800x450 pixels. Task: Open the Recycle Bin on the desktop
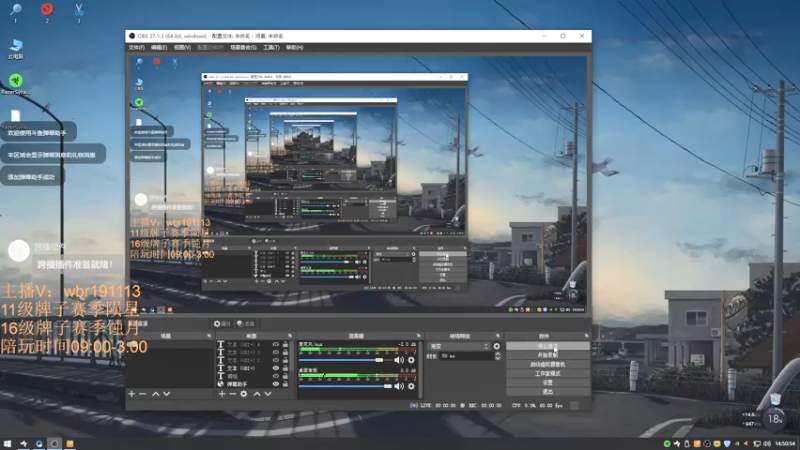775,399
